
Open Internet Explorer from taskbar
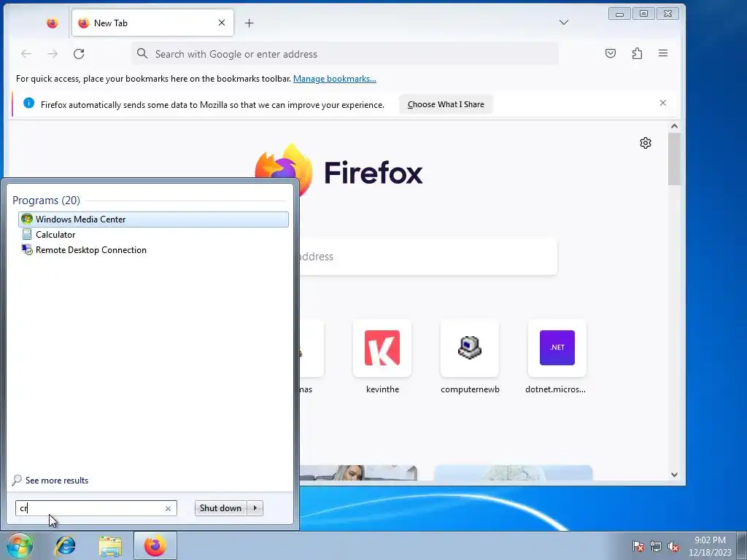[x=65, y=545]
